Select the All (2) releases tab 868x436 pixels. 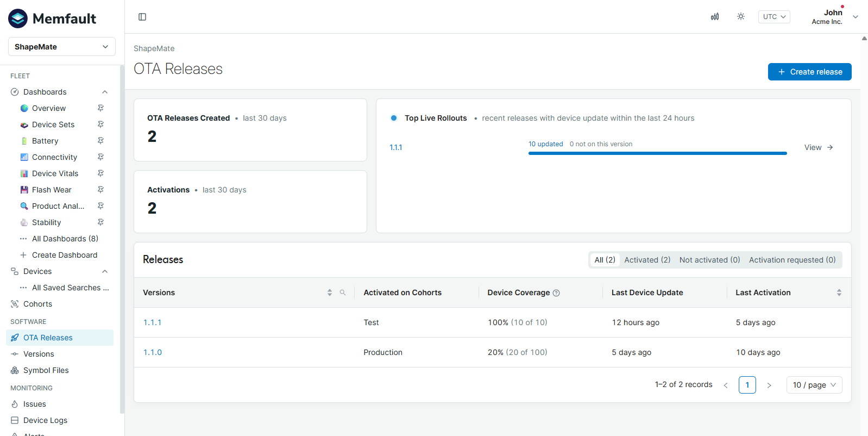605,260
